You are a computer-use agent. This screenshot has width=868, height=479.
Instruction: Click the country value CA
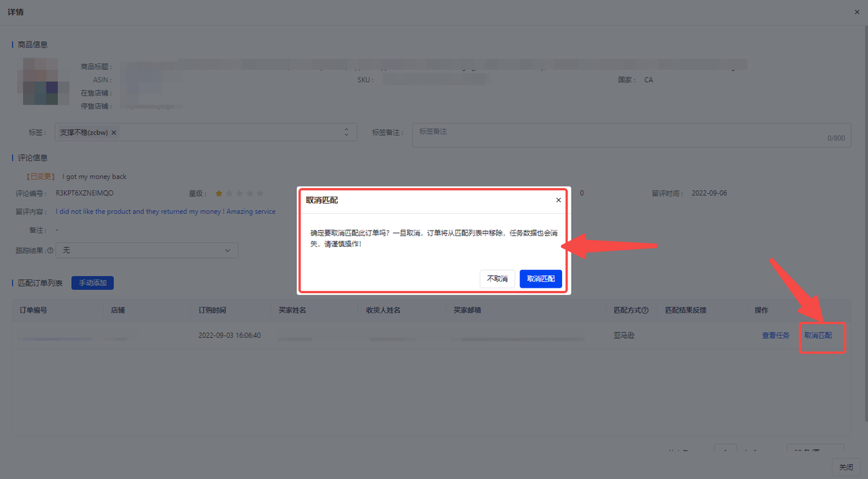coord(648,80)
